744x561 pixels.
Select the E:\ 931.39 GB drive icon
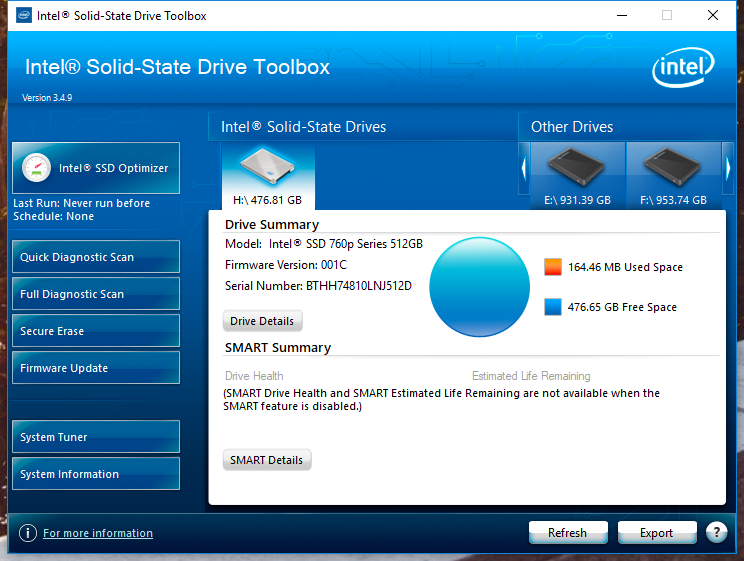(577, 170)
